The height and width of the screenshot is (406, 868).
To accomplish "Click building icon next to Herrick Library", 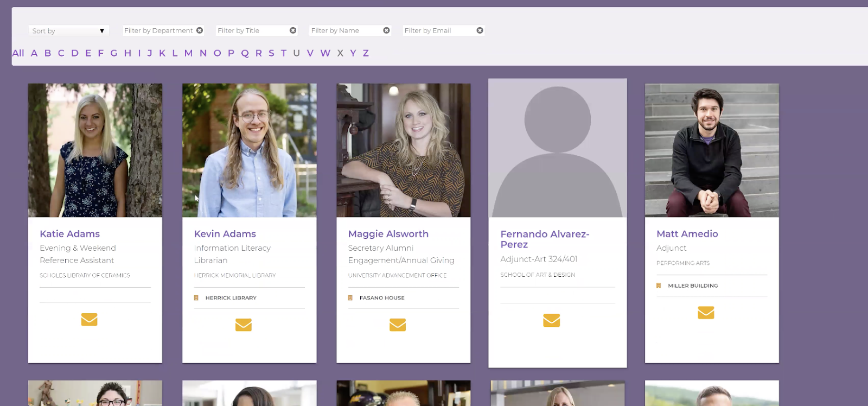I will tap(196, 298).
